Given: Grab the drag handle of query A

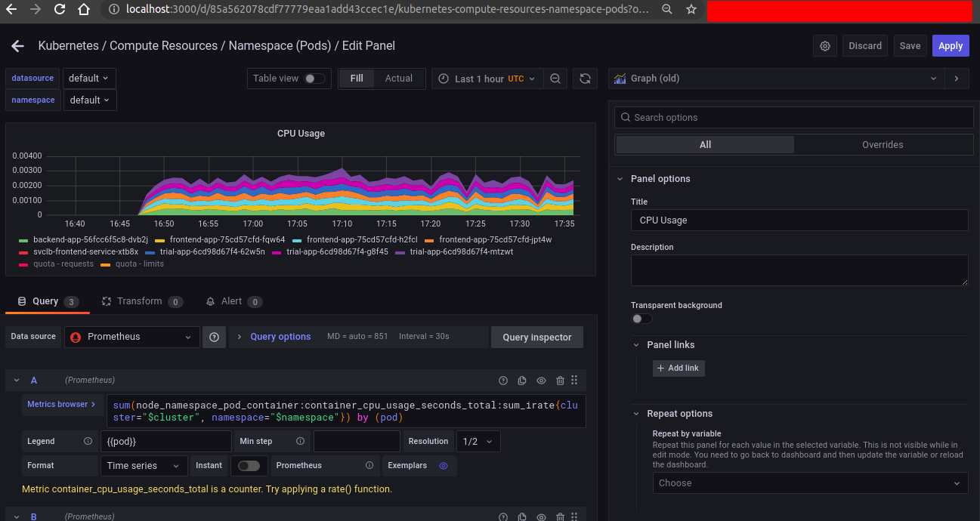Looking at the screenshot, I should point(574,381).
